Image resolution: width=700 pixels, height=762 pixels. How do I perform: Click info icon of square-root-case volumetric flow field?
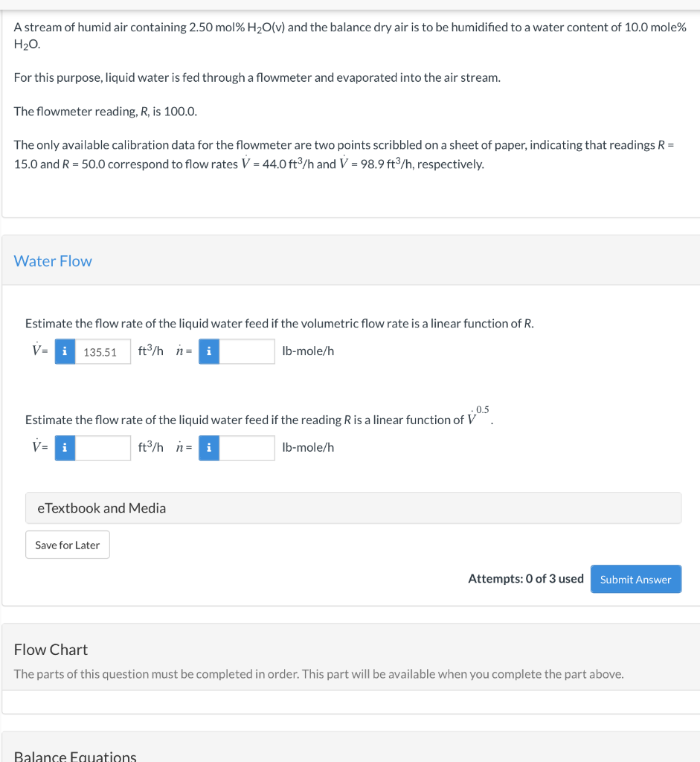[x=65, y=447]
